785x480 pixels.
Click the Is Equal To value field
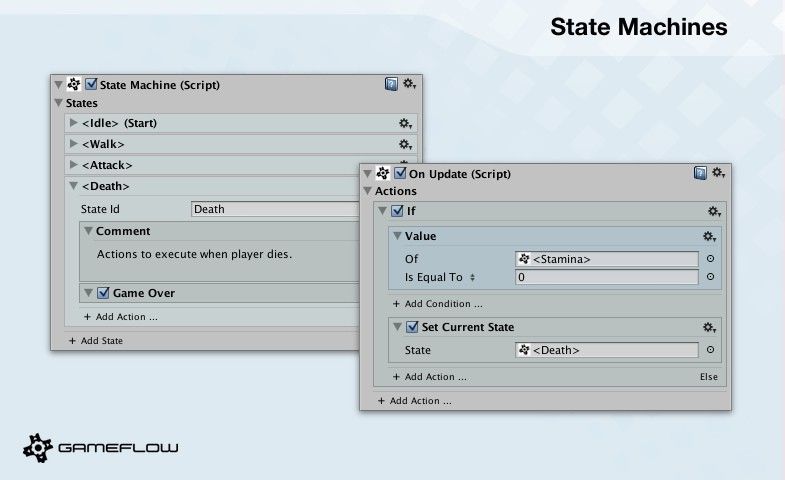tap(607, 277)
